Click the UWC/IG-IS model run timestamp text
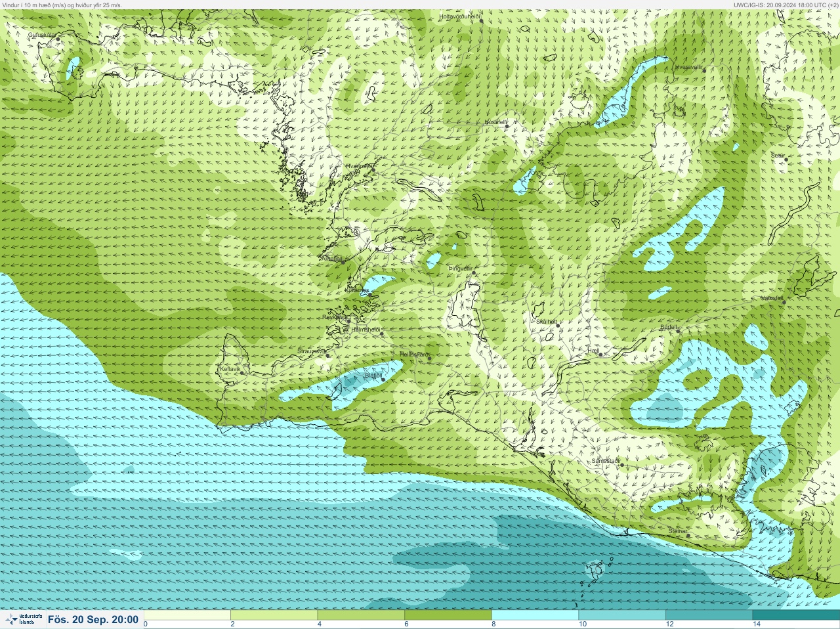The image size is (840, 629). coord(786,5)
